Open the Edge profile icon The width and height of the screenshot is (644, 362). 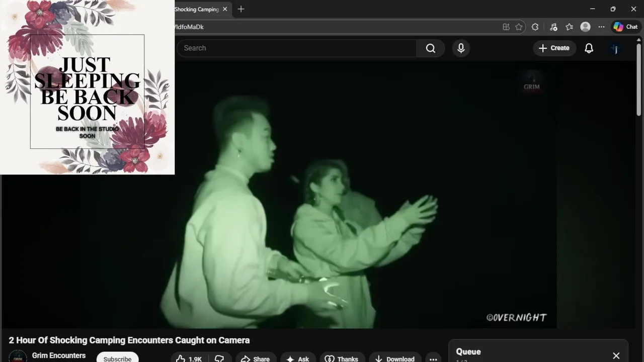pyautogui.click(x=585, y=27)
